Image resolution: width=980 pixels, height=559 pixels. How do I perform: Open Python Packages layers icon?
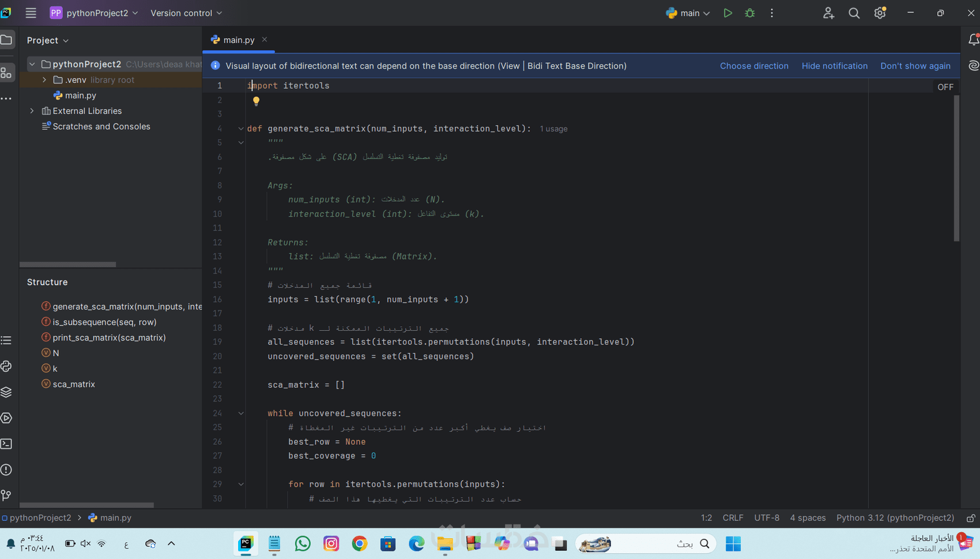[6, 392]
